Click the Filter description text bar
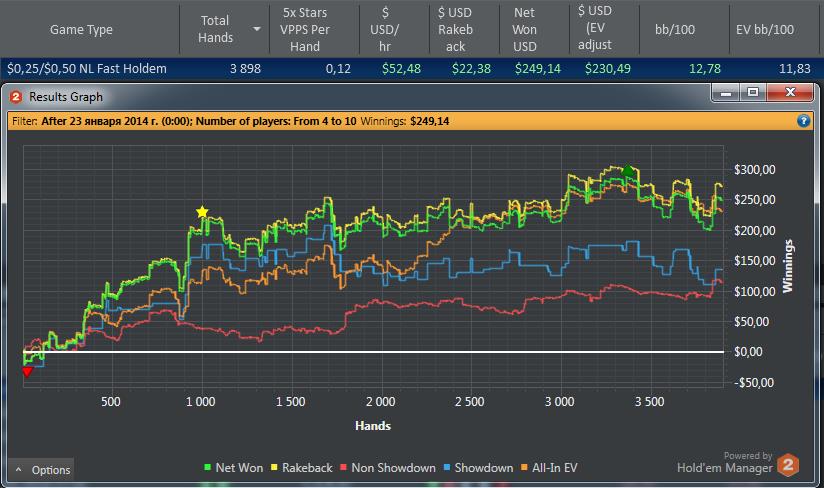824x488 pixels. 410,121
